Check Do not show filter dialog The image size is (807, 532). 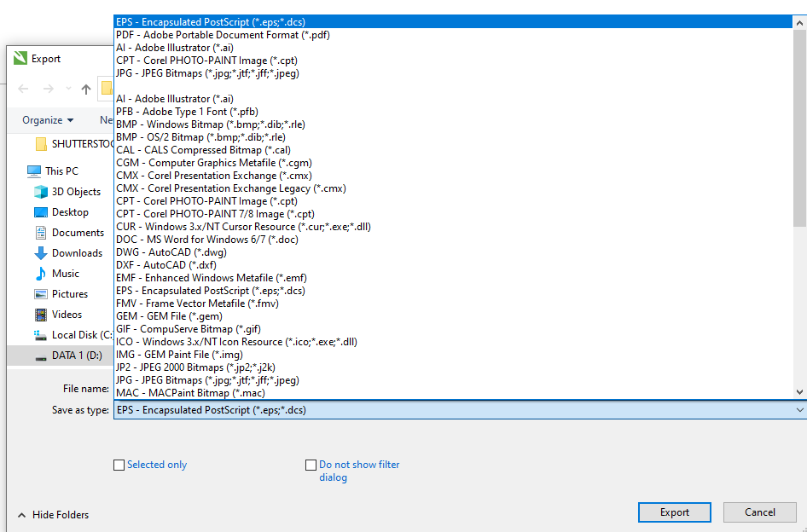click(311, 465)
